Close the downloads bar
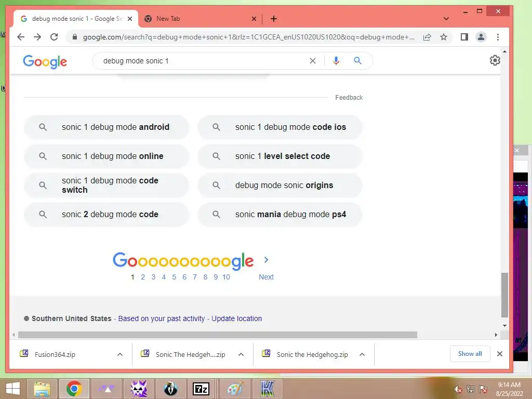The height and width of the screenshot is (399, 532). (x=500, y=354)
